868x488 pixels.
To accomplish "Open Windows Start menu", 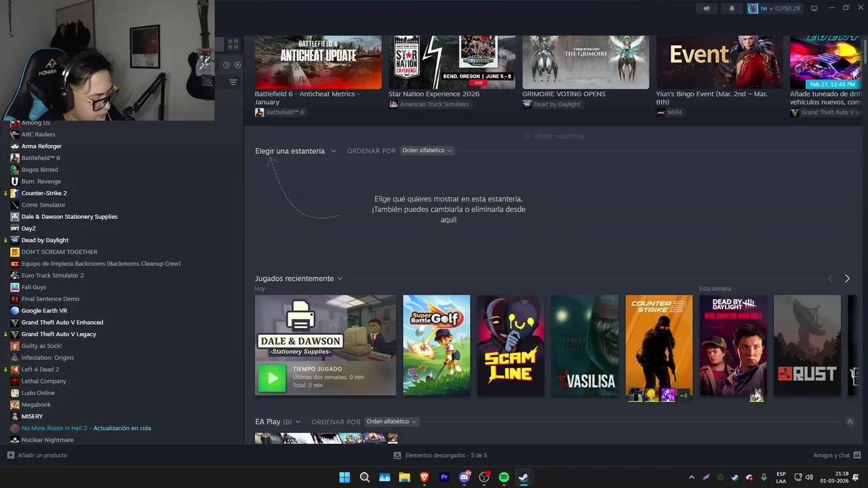I will coord(344,477).
